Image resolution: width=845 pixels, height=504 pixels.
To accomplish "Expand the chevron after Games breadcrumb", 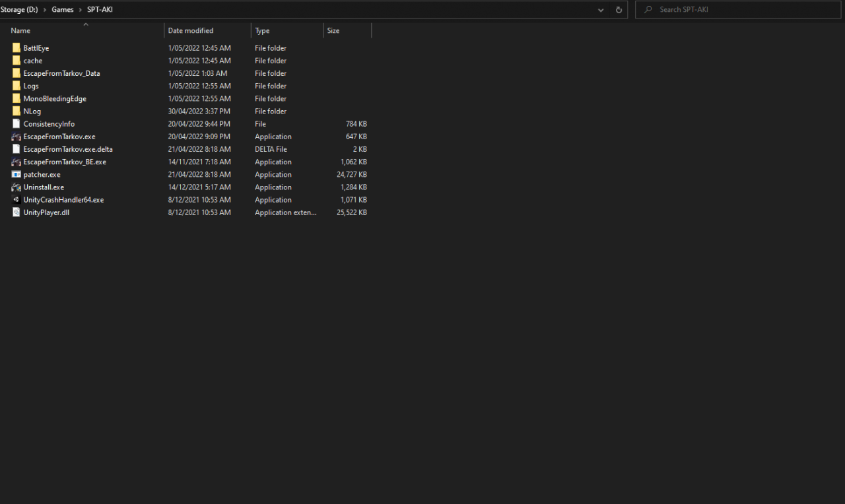I will coord(81,10).
